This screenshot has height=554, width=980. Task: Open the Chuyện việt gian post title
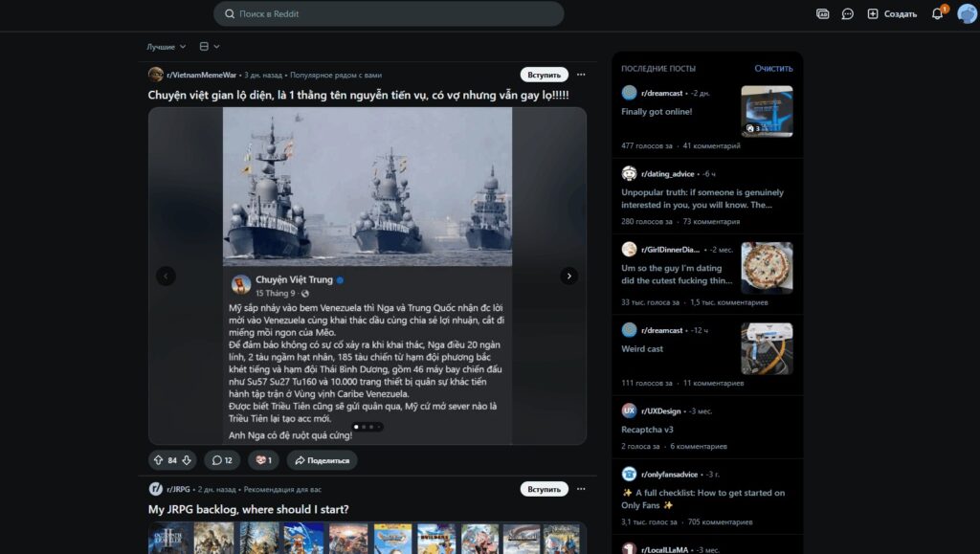point(358,96)
